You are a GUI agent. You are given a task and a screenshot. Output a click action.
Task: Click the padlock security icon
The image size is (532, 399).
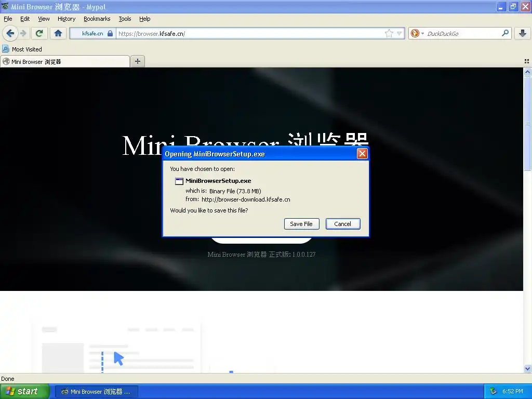coord(110,33)
